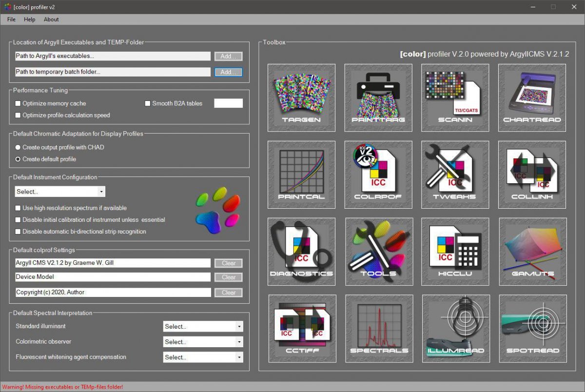Start the SPOTREAD measurement tool
The image size is (585, 392).
[532, 328]
